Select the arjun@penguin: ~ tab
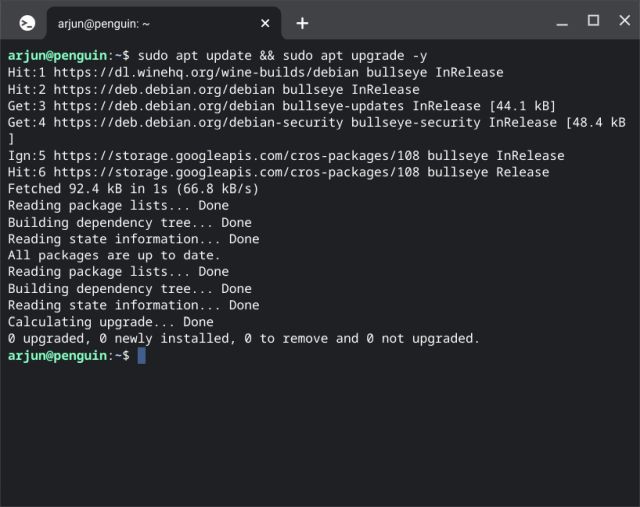 click(x=150, y=23)
